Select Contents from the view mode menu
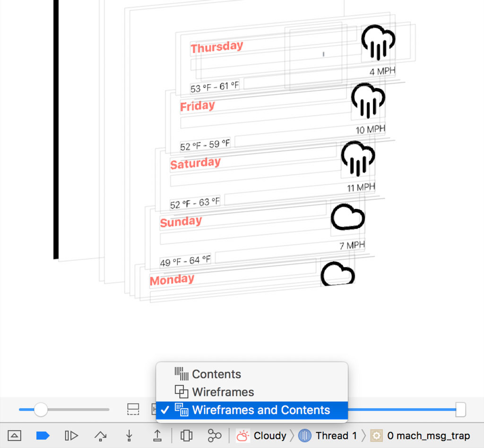This screenshot has height=448, width=484. pyautogui.click(x=216, y=374)
